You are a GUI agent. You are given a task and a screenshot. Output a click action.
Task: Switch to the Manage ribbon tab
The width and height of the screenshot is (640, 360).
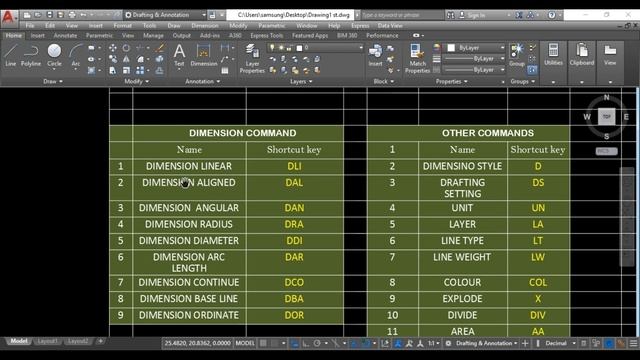coord(153,36)
